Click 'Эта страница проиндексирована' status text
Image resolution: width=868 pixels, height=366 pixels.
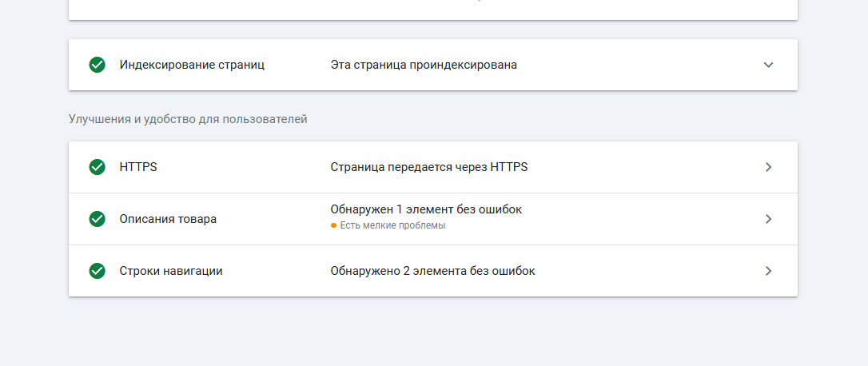pyautogui.click(x=424, y=65)
